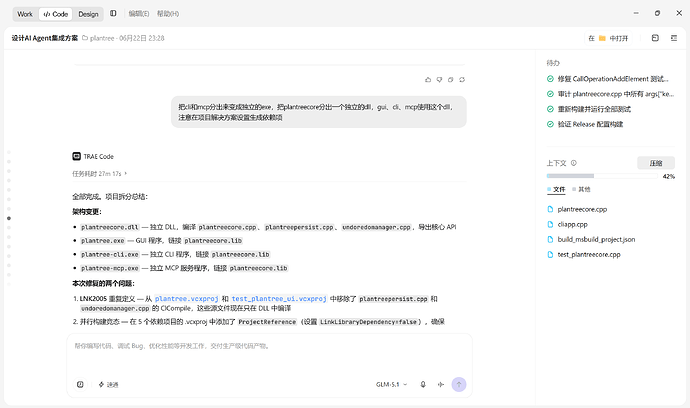Viewport: 690px width, 408px height.
Task: Click the 压缩 context button
Action: coord(656,163)
